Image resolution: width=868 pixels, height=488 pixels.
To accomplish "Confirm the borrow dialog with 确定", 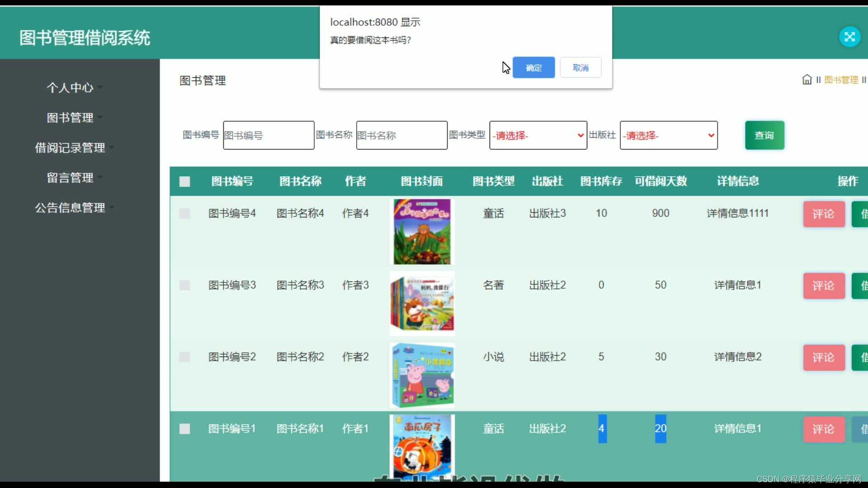I will tap(533, 68).
